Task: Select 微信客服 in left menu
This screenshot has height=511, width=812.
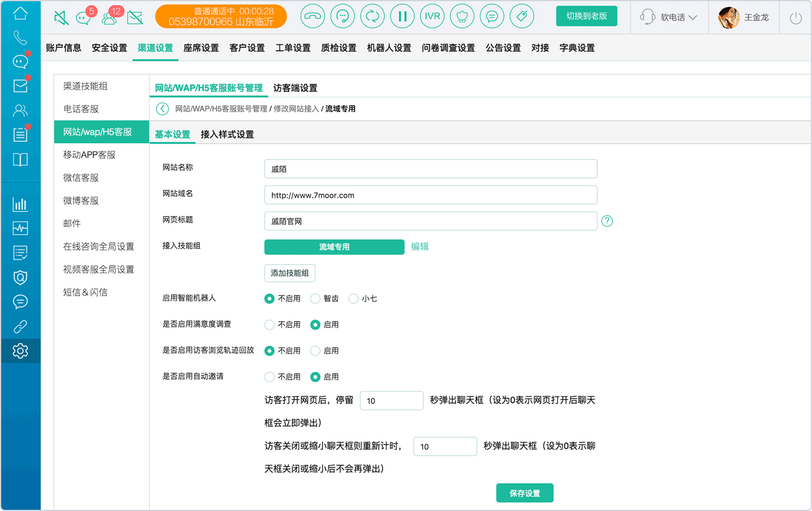Action: tap(81, 178)
